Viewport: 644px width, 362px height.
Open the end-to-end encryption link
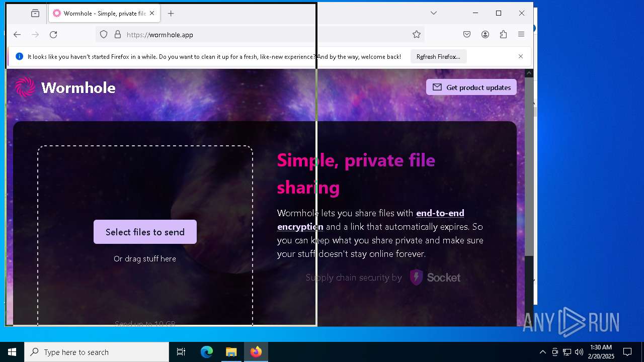[x=371, y=220]
